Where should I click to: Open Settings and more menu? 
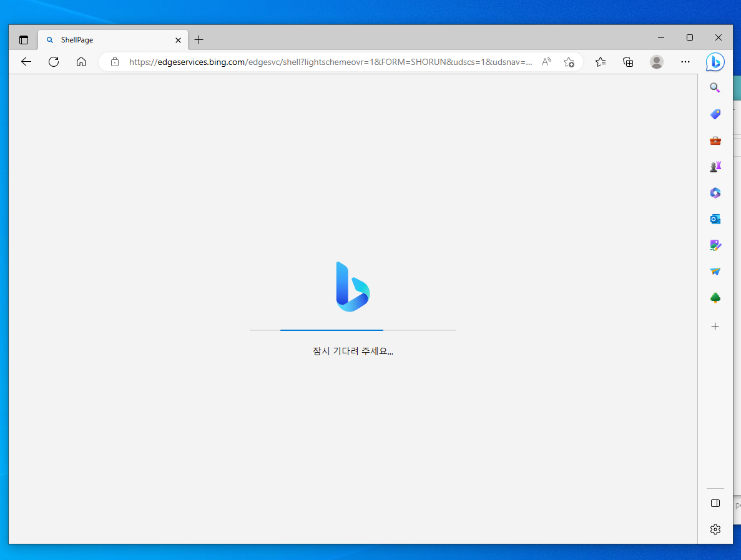(x=685, y=62)
